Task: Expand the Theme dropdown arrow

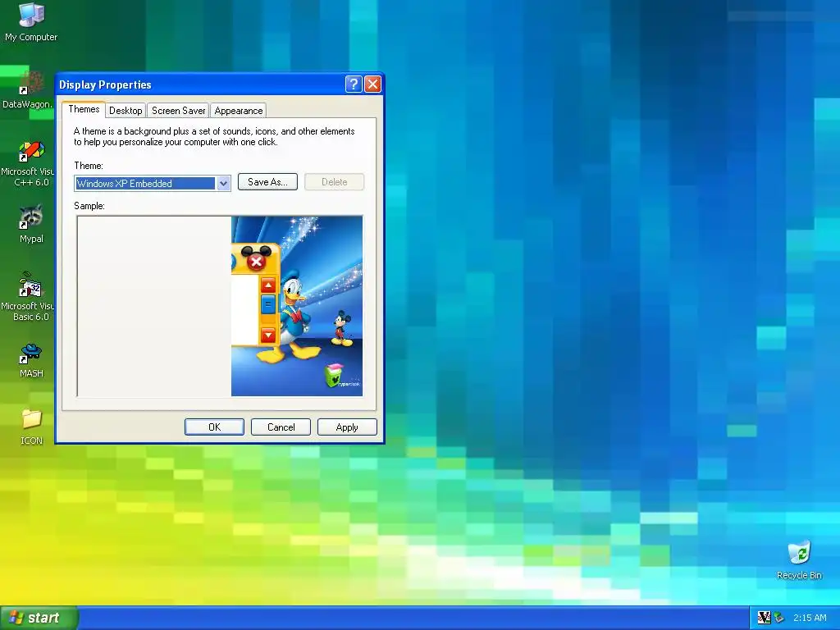Action: coord(223,183)
